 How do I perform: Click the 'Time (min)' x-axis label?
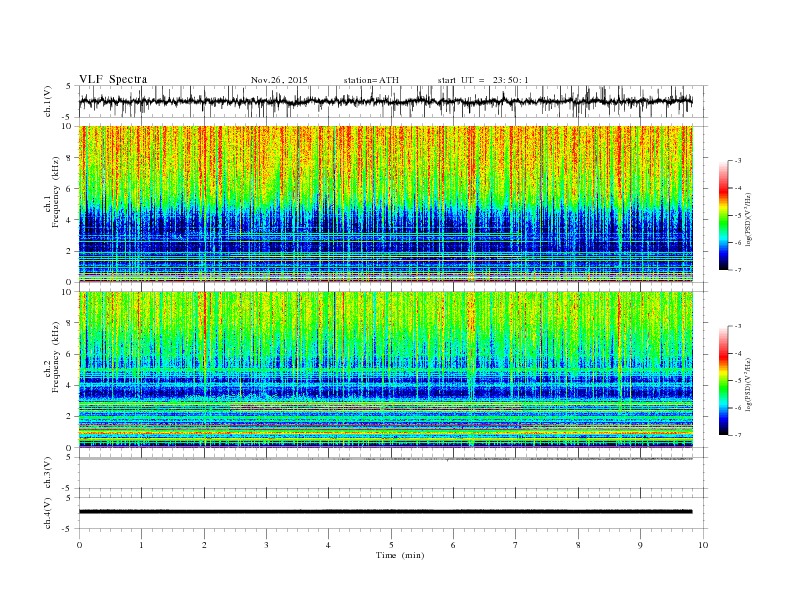pos(400,555)
